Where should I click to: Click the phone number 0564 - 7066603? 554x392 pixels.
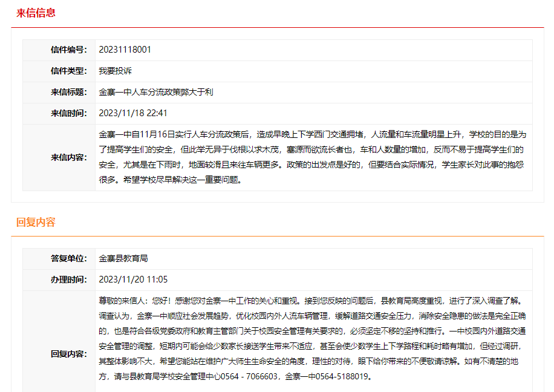tap(249, 376)
